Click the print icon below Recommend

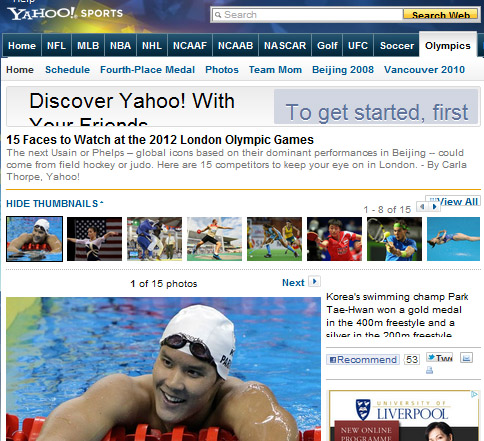click(429, 370)
